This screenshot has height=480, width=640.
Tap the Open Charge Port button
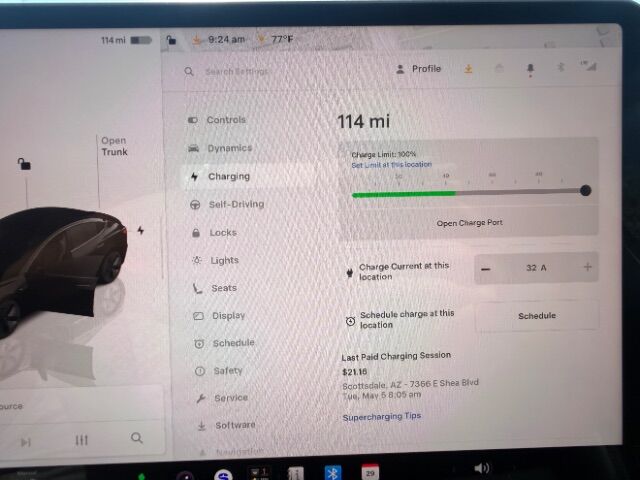[469, 223]
